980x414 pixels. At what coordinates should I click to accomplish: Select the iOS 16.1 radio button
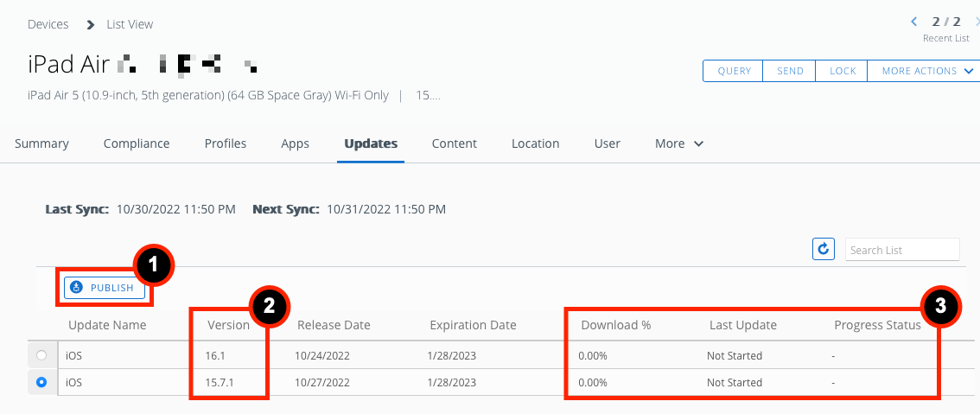tap(41, 355)
